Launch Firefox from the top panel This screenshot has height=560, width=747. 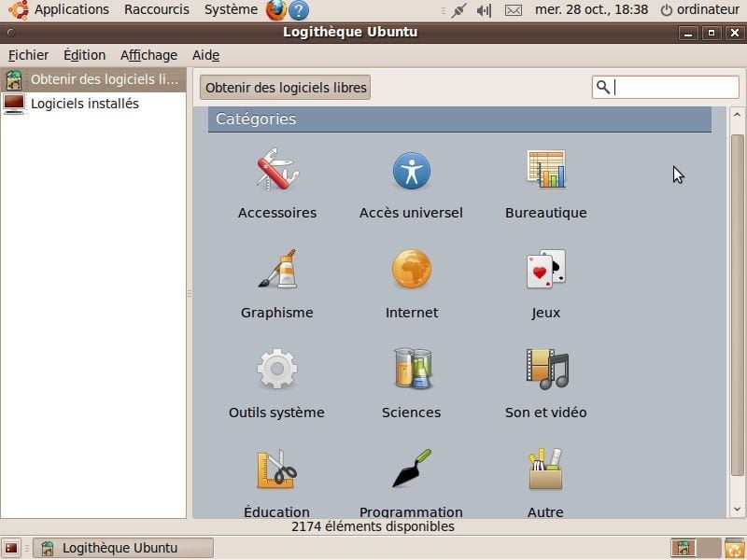point(275,10)
